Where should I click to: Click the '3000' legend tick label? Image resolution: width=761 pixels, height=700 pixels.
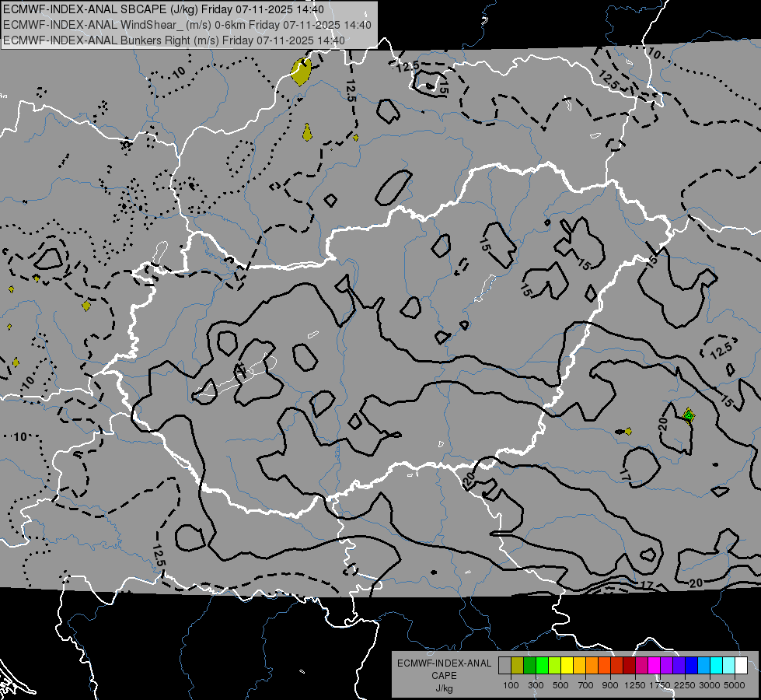tap(710, 685)
